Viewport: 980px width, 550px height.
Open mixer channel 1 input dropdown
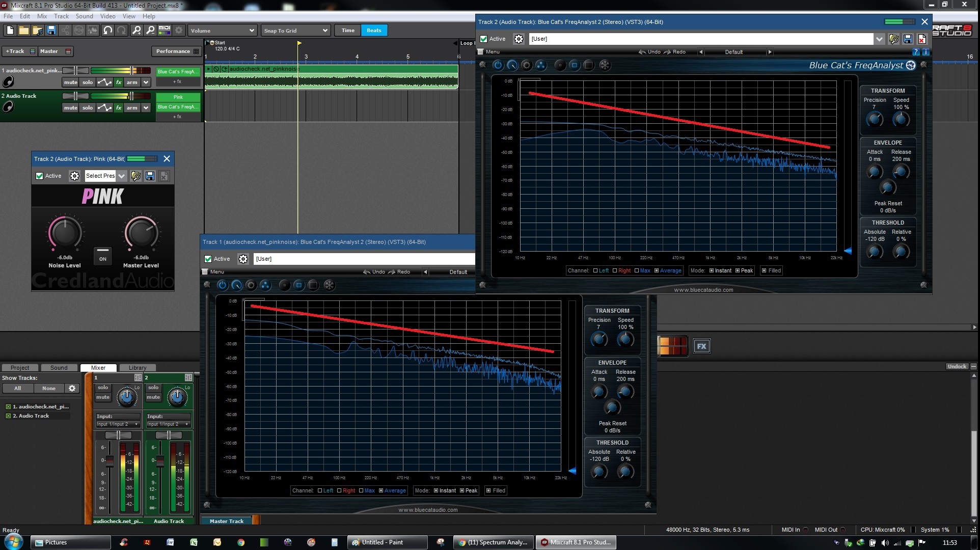(118, 424)
